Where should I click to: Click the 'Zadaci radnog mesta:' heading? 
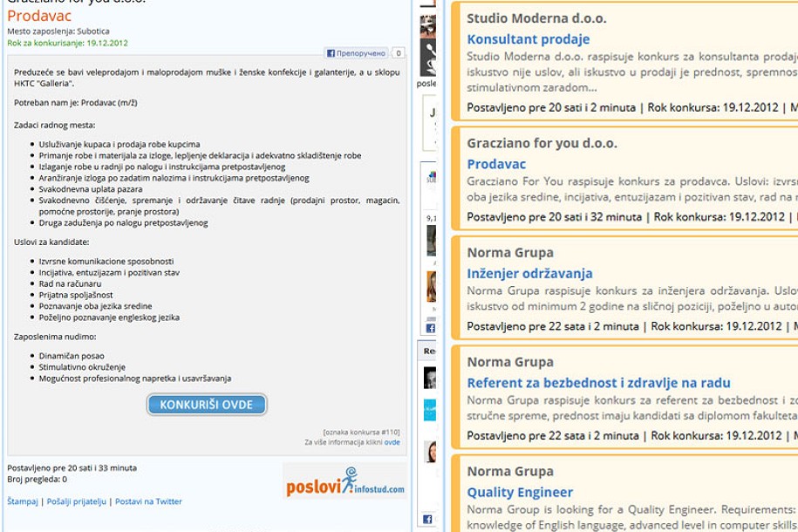[x=54, y=126]
